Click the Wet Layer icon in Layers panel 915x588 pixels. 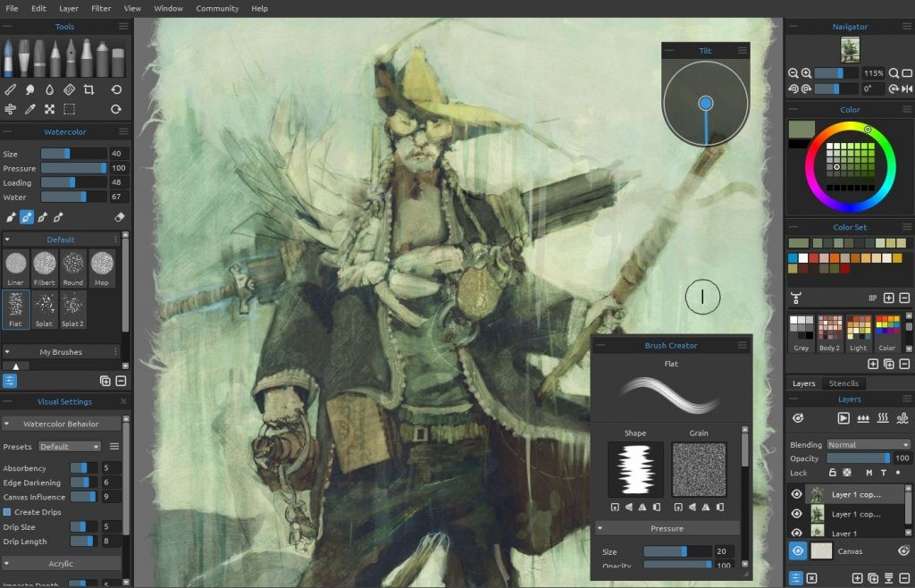863,418
